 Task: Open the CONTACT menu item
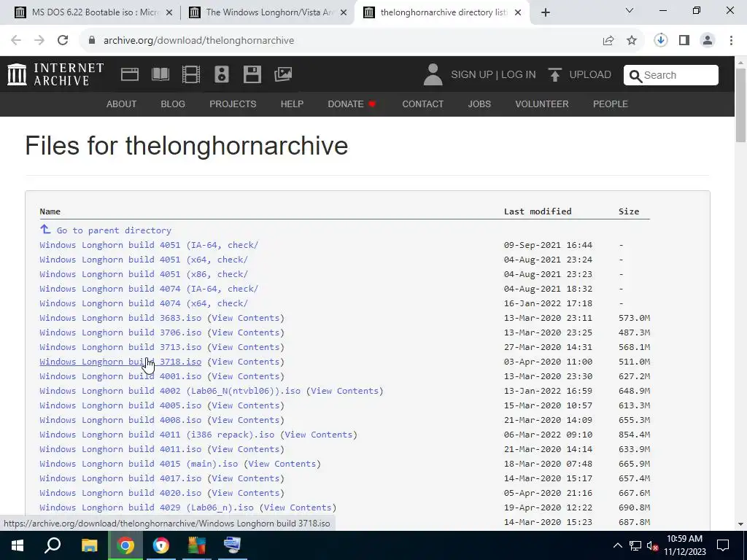tap(423, 104)
